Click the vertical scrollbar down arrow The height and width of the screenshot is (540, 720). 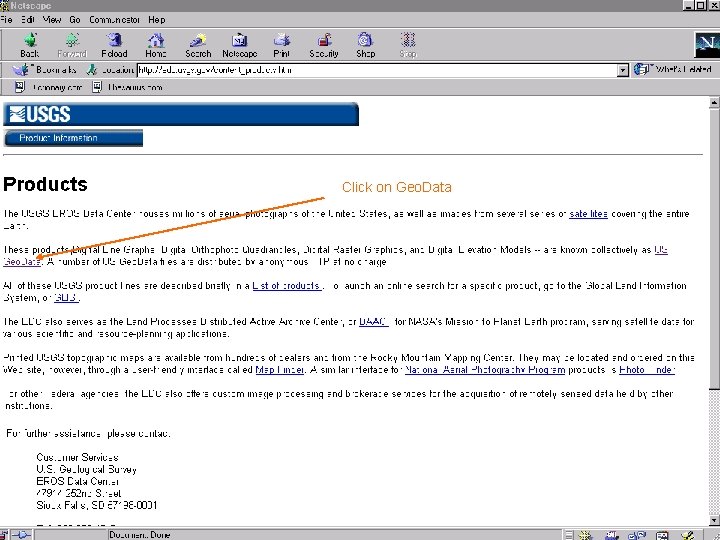tap(714, 520)
